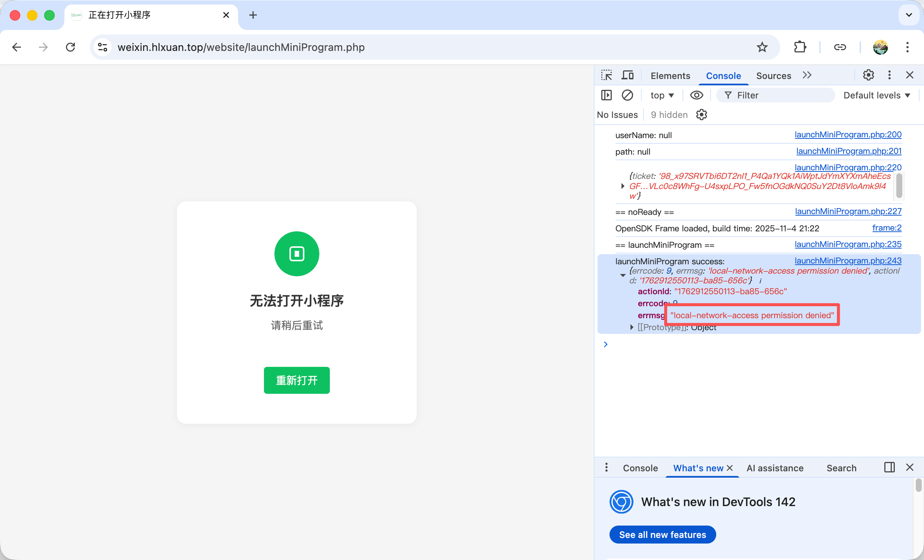
Task: Open the launchMiniProgram.php:243 source link
Action: [848, 261]
